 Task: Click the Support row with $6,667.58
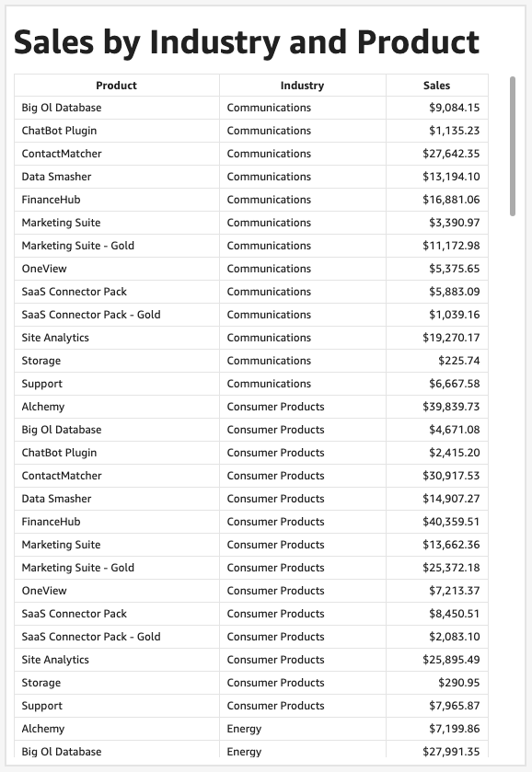pos(251,384)
